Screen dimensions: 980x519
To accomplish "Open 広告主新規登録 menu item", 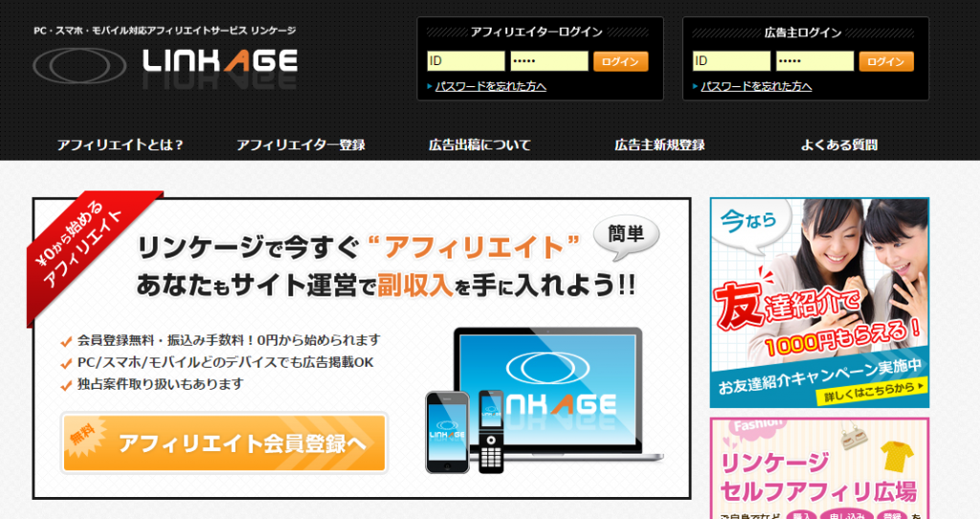I will coord(659,145).
